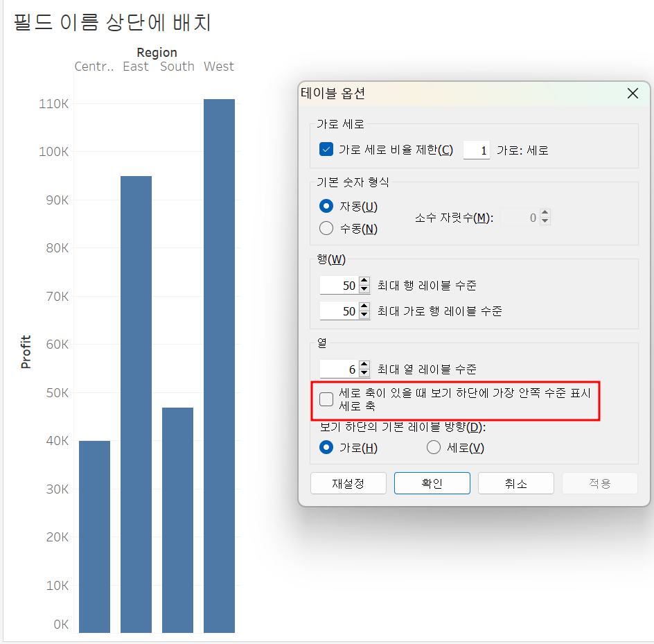Click the Centr.. column label
Image resolution: width=654 pixels, height=644 pixels.
tap(94, 67)
